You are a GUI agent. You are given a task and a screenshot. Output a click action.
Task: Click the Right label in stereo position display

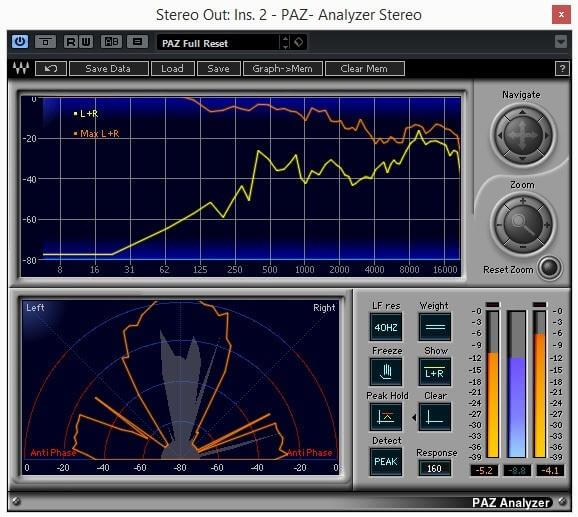point(324,308)
